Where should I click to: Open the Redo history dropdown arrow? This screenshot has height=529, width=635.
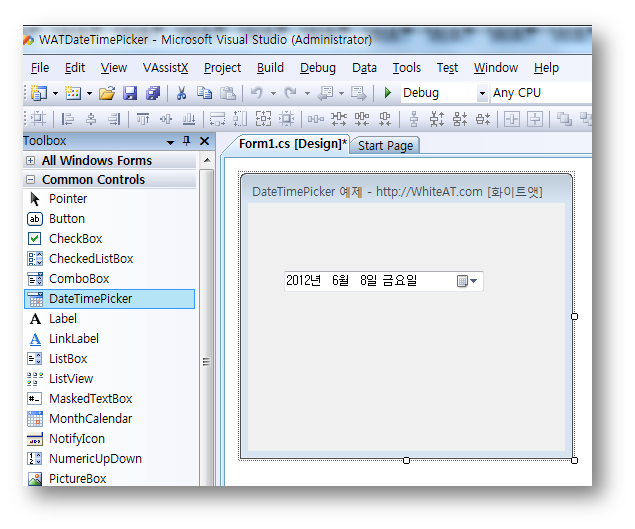[307, 94]
